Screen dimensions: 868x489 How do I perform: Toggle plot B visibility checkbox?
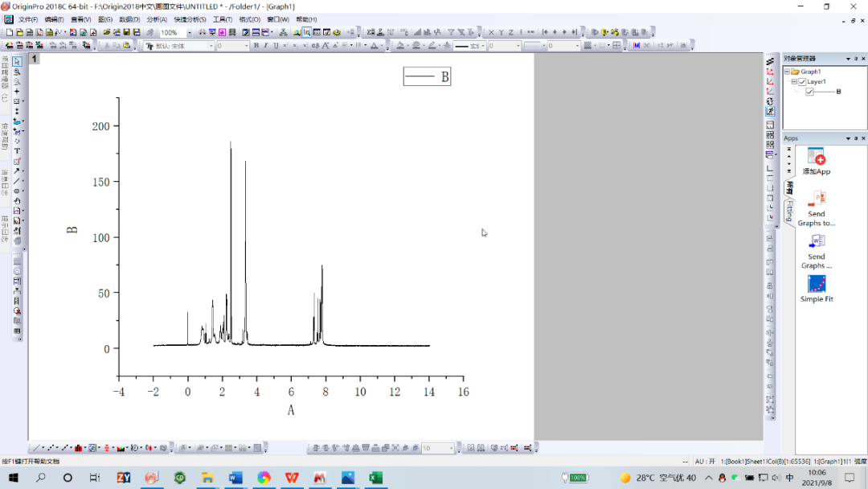[810, 92]
